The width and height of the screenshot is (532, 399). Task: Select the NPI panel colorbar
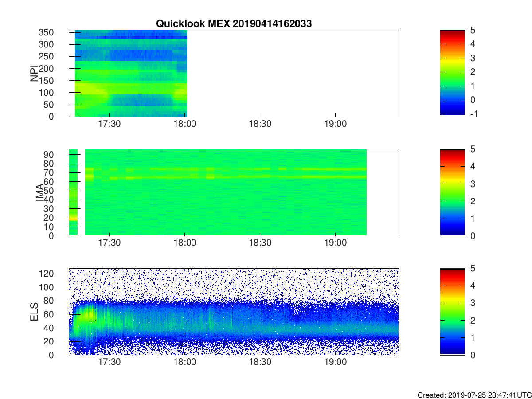coord(452,73)
